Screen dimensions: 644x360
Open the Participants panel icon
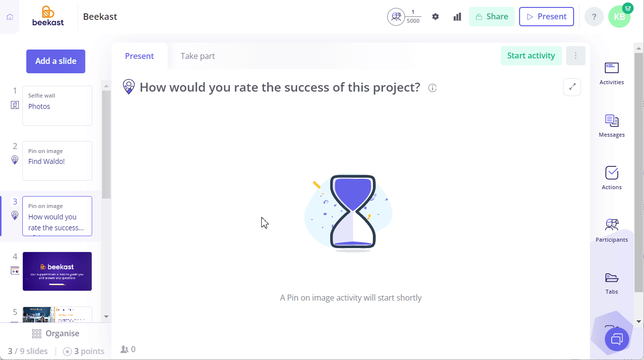(x=612, y=225)
